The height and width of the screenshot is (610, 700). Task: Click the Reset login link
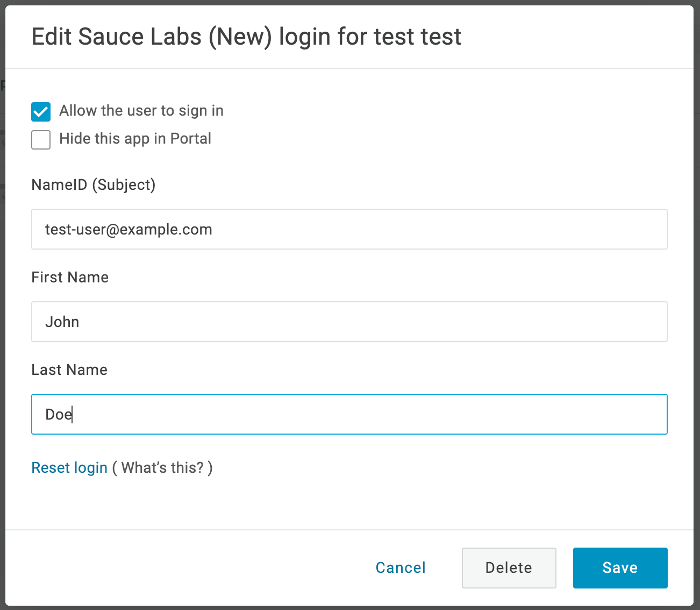click(69, 468)
